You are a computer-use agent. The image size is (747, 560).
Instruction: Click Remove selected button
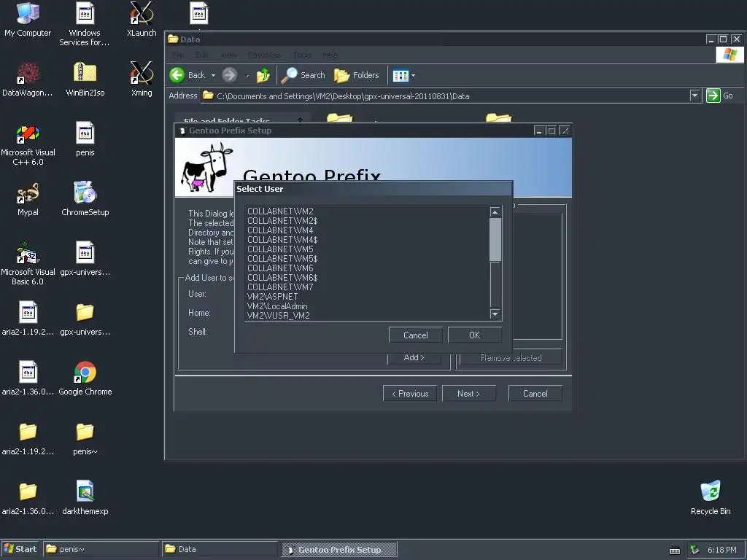pyautogui.click(x=511, y=357)
